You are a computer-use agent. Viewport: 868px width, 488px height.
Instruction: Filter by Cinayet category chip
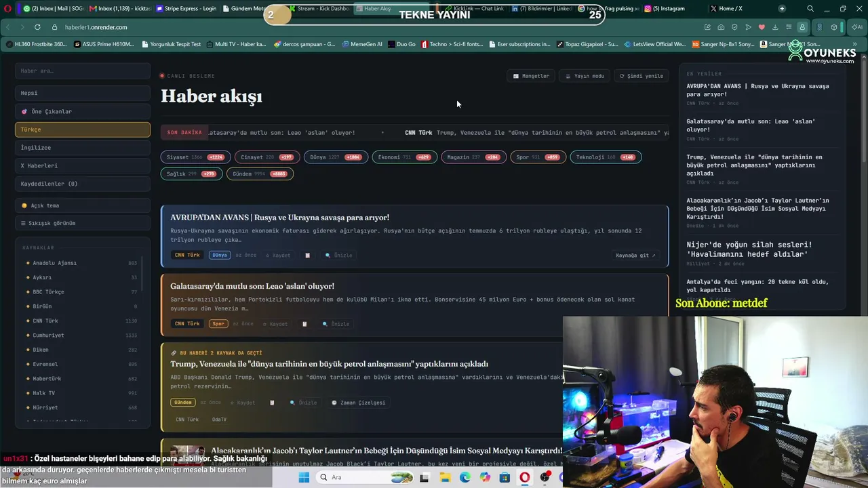click(267, 157)
